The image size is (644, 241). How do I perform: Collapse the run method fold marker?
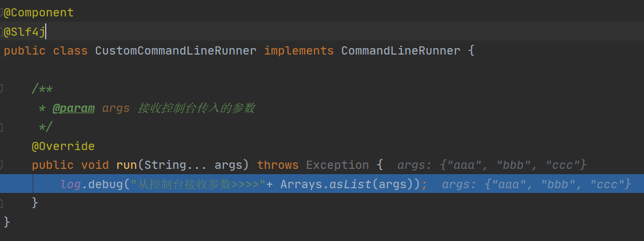[x=1, y=165]
